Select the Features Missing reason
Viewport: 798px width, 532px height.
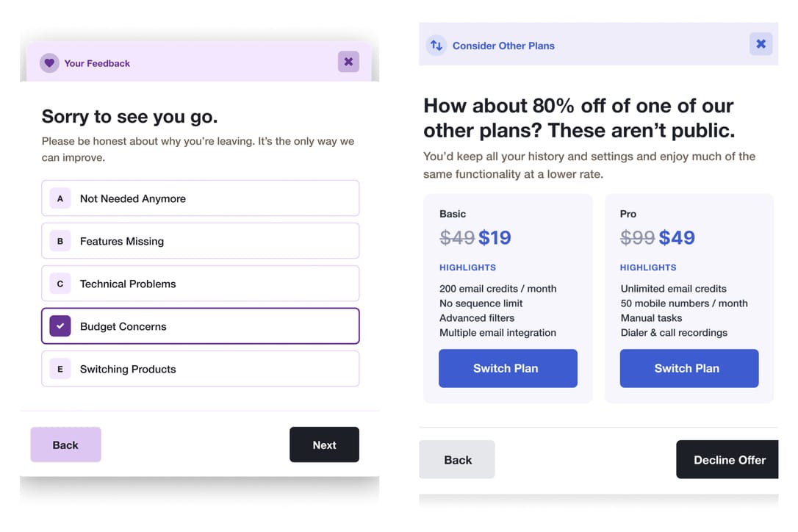(200, 240)
